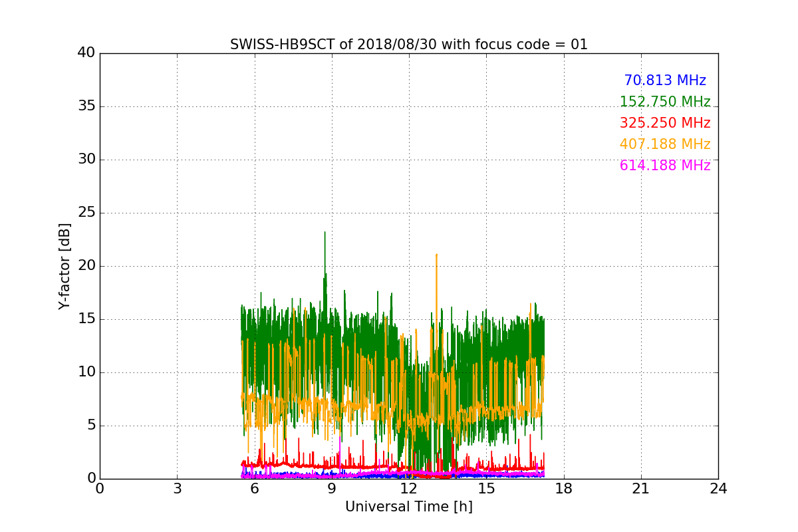
Task: Click the x-axis tick label 24
Action: pyautogui.click(x=718, y=489)
